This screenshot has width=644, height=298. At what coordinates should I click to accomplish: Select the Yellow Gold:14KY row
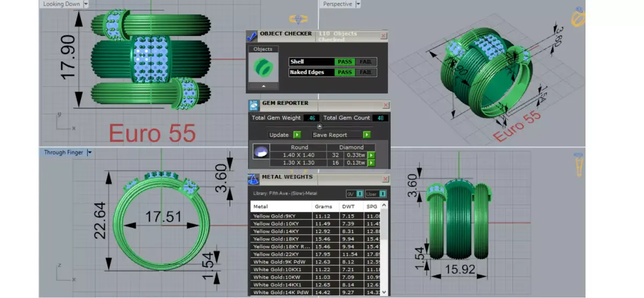click(316, 231)
